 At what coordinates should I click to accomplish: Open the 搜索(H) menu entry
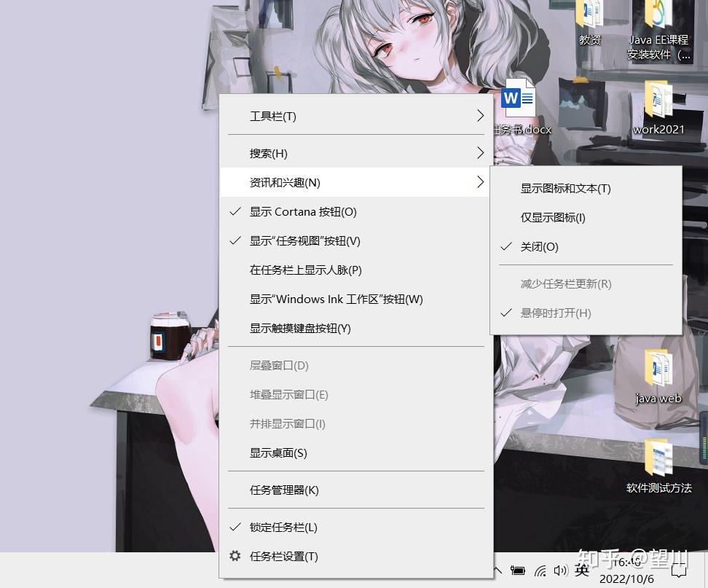(355, 153)
